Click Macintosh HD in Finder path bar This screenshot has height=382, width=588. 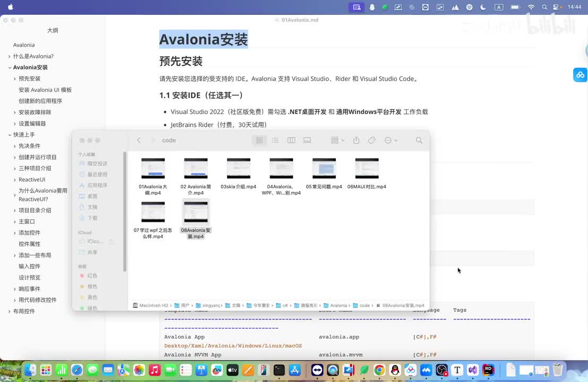(150, 306)
